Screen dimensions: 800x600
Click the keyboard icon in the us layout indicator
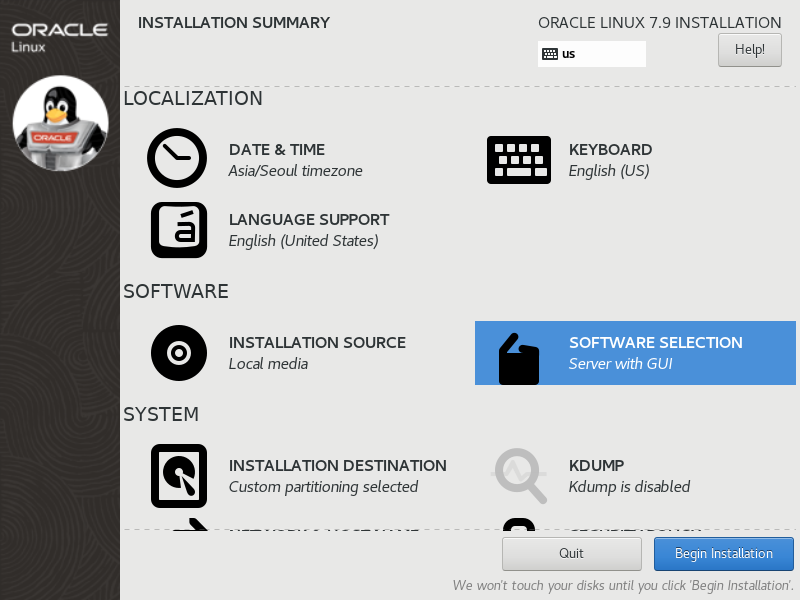coord(549,54)
